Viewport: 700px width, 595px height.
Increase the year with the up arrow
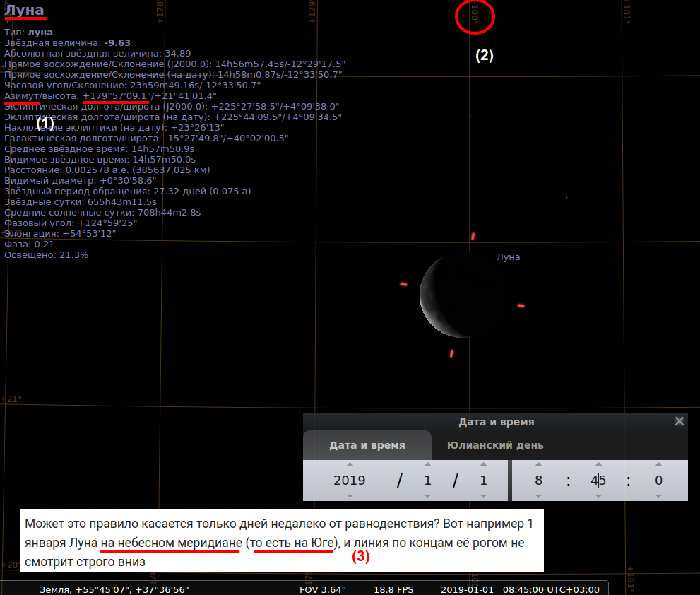tap(349, 464)
